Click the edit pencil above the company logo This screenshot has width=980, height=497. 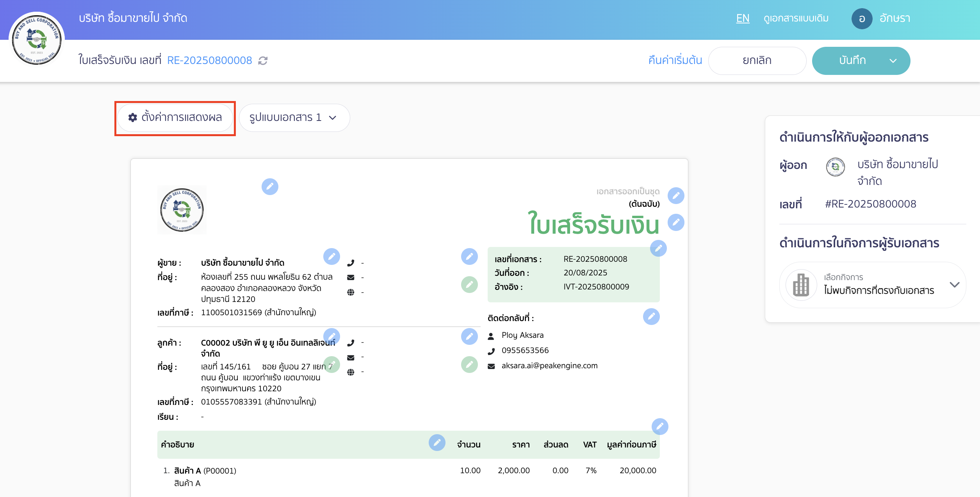click(271, 187)
